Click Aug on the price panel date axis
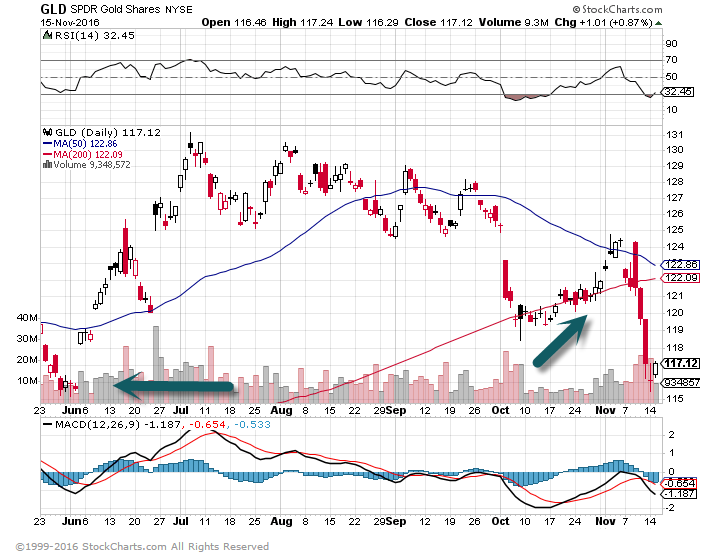The height and width of the screenshot is (555, 709). click(x=281, y=410)
